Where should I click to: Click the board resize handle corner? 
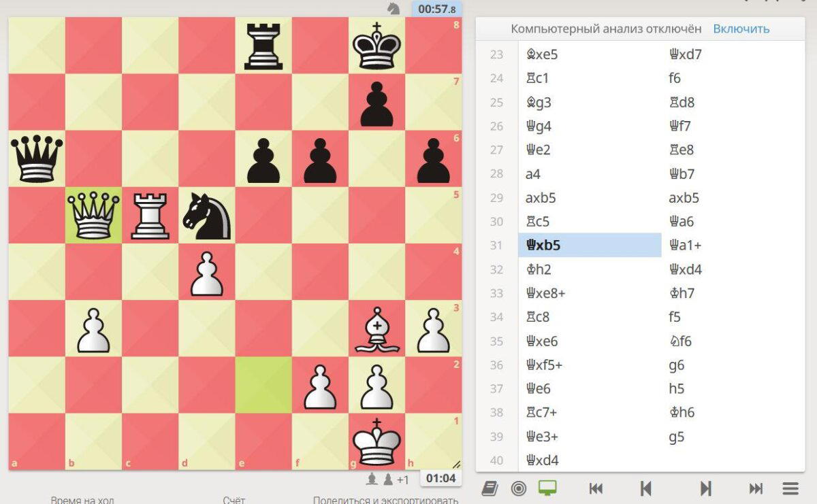[455, 463]
